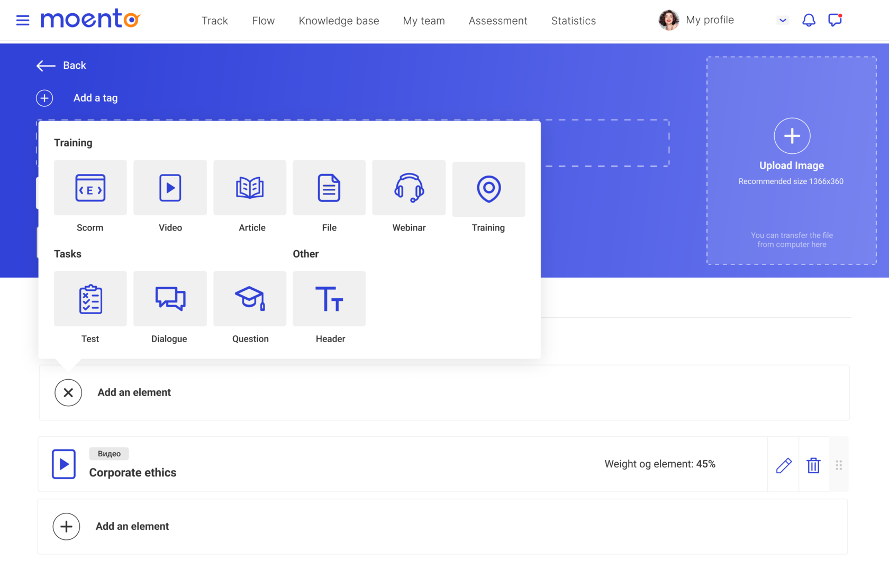Image resolution: width=889 pixels, height=588 pixels.
Task: Choose the Article element icon
Action: (249, 188)
